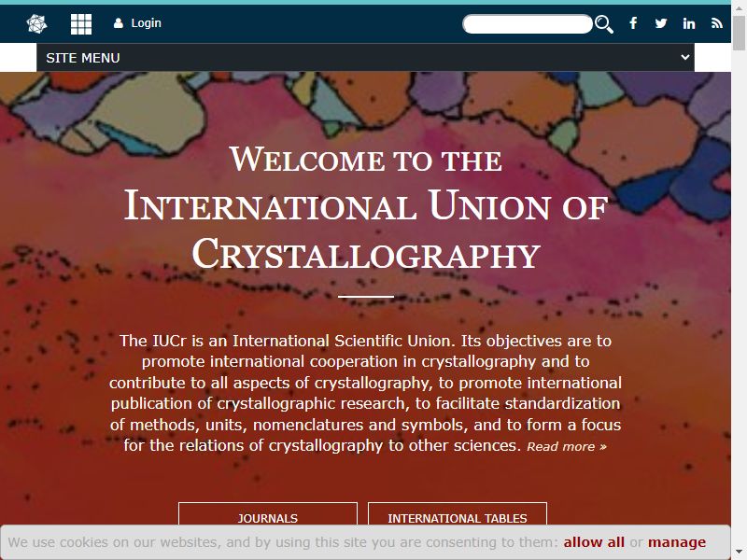
Task: Click the IUCr crystal logo icon
Action: coord(36,23)
